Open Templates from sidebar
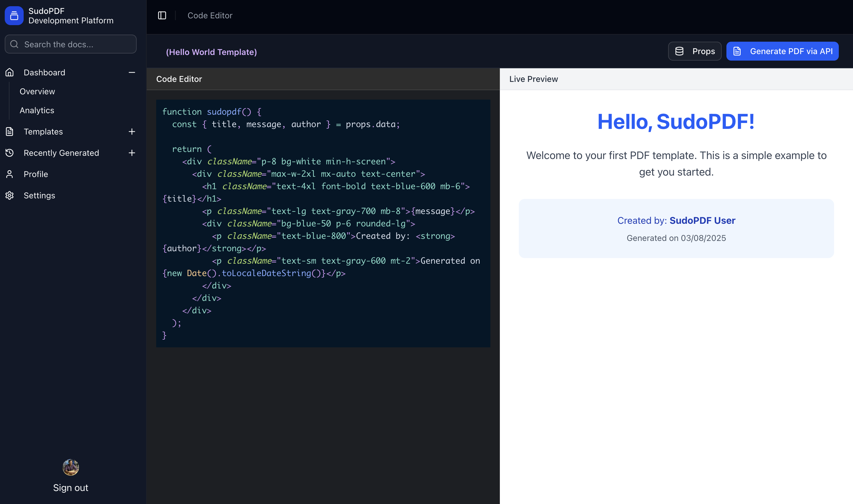Viewport: 853px width, 504px height. tap(43, 132)
